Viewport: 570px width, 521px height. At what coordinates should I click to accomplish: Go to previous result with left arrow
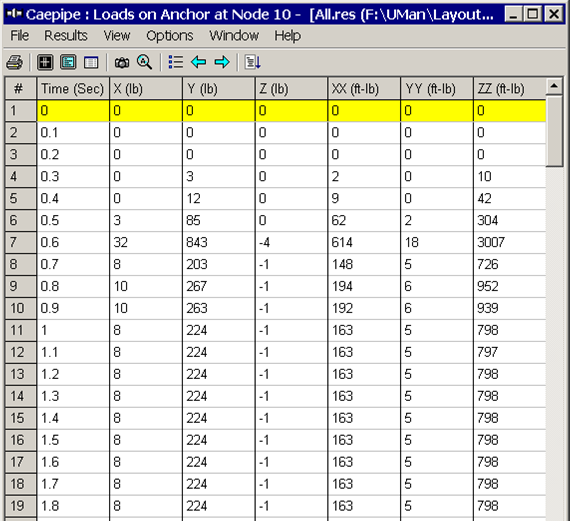click(x=198, y=62)
